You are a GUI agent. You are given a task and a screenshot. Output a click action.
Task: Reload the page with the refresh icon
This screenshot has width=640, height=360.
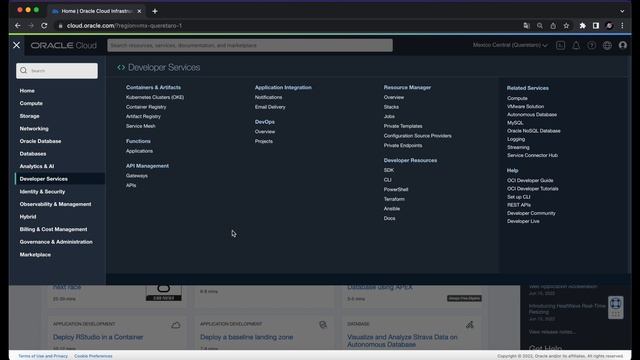tap(44, 25)
